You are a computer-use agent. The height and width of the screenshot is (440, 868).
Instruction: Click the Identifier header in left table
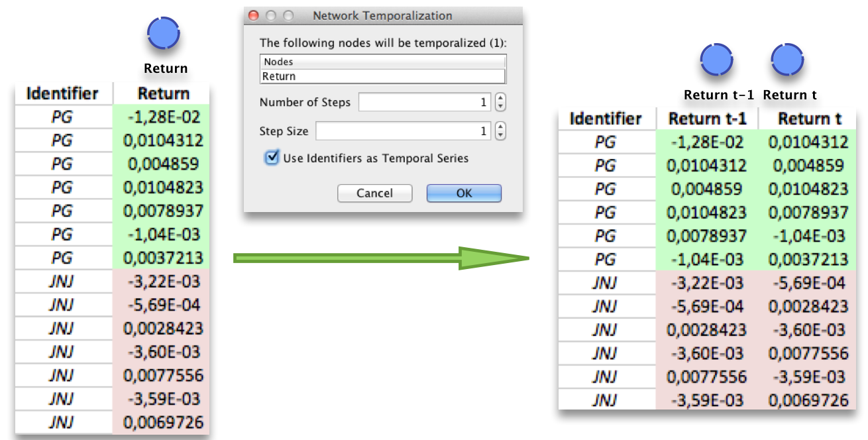[x=62, y=93]
